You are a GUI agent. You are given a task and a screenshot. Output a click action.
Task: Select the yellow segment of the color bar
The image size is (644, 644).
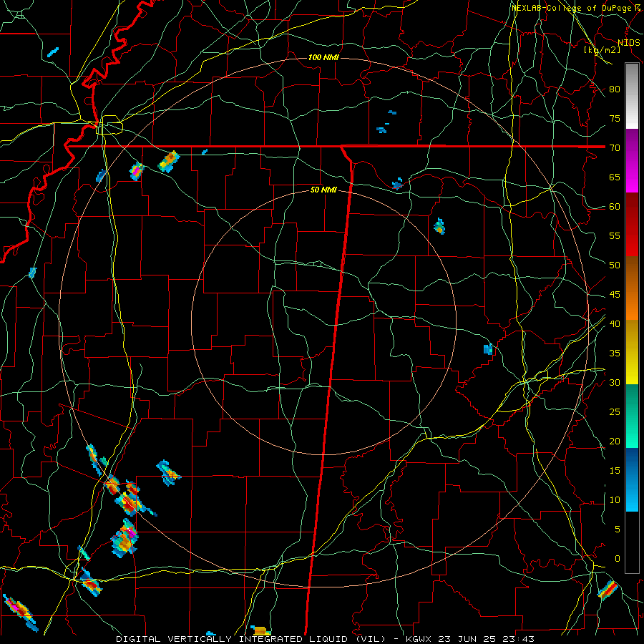[x=632, y=352]
